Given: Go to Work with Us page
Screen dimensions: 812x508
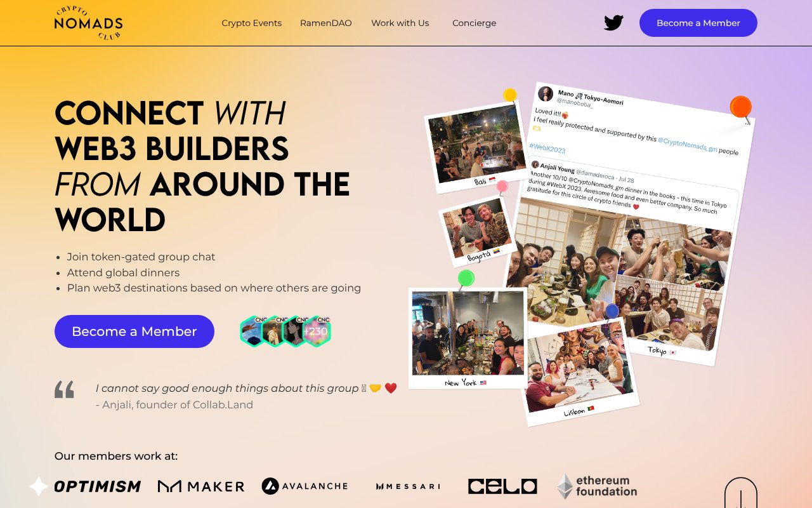Looking at the screenshot, I should point(400,23).
